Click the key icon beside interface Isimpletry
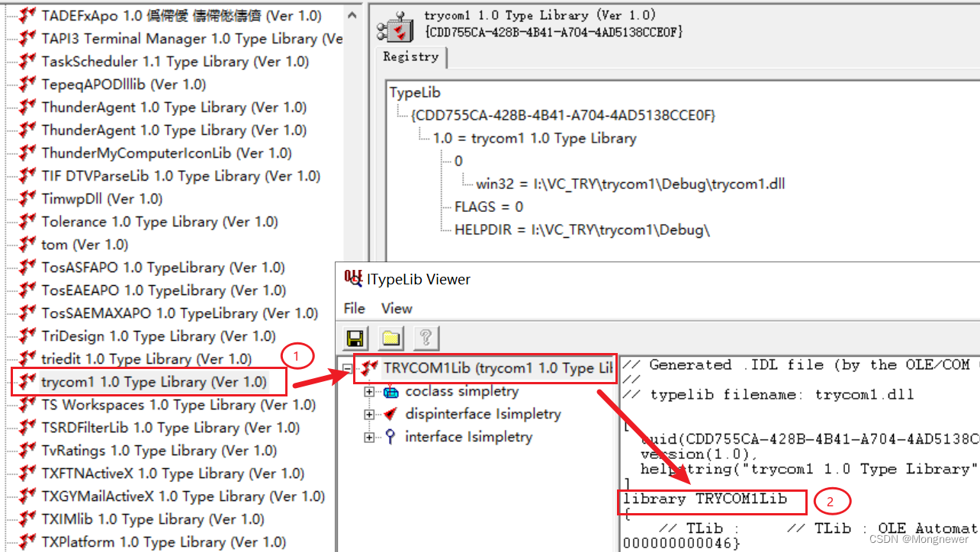The image size is (980, 552). click(392, 437)
